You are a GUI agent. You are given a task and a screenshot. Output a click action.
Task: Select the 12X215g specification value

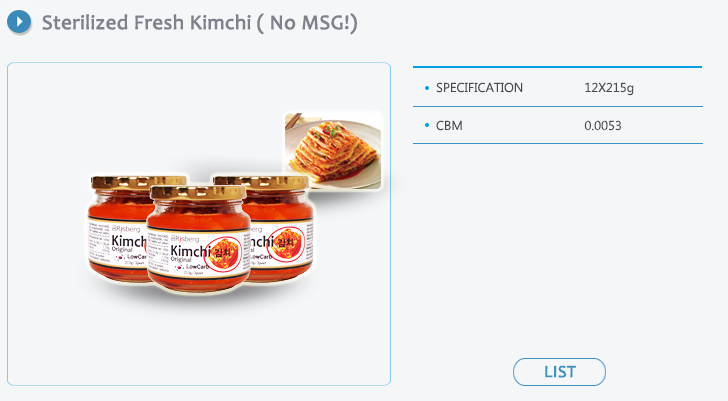[609, 88]
